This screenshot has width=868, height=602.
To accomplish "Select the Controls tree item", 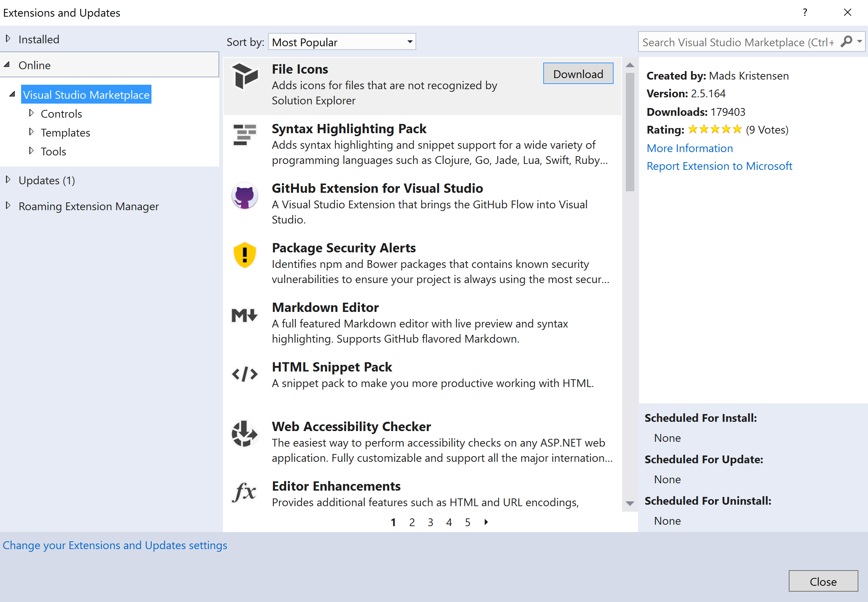I will click(x=61, y=114).
